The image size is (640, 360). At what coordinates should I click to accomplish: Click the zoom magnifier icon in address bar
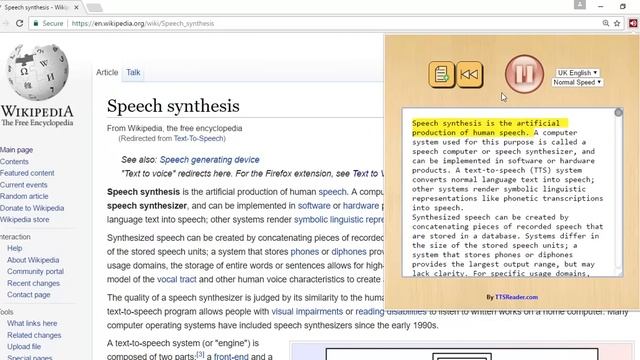click(x=606, y=23)
